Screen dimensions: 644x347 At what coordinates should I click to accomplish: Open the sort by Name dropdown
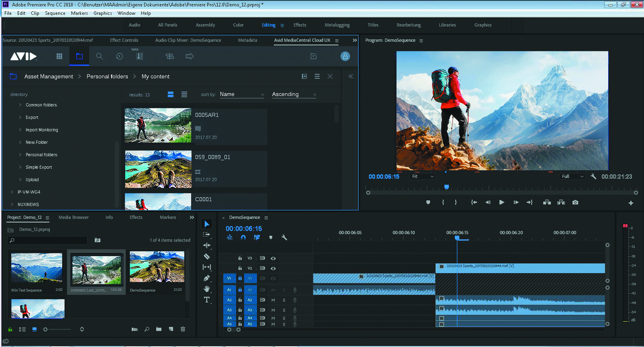(242, 94)
